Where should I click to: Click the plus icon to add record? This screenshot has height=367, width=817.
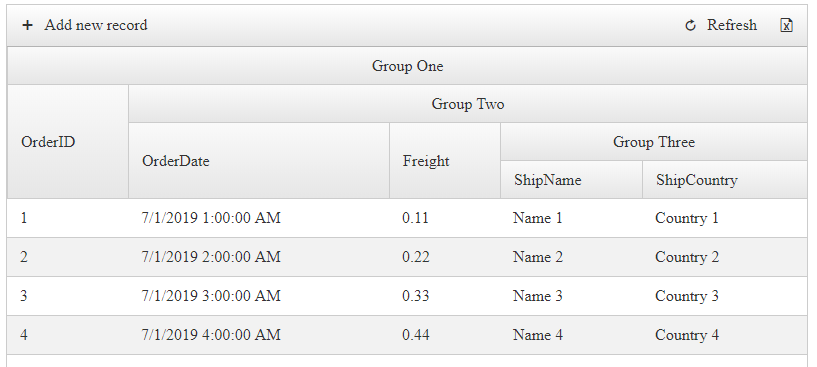27,25
